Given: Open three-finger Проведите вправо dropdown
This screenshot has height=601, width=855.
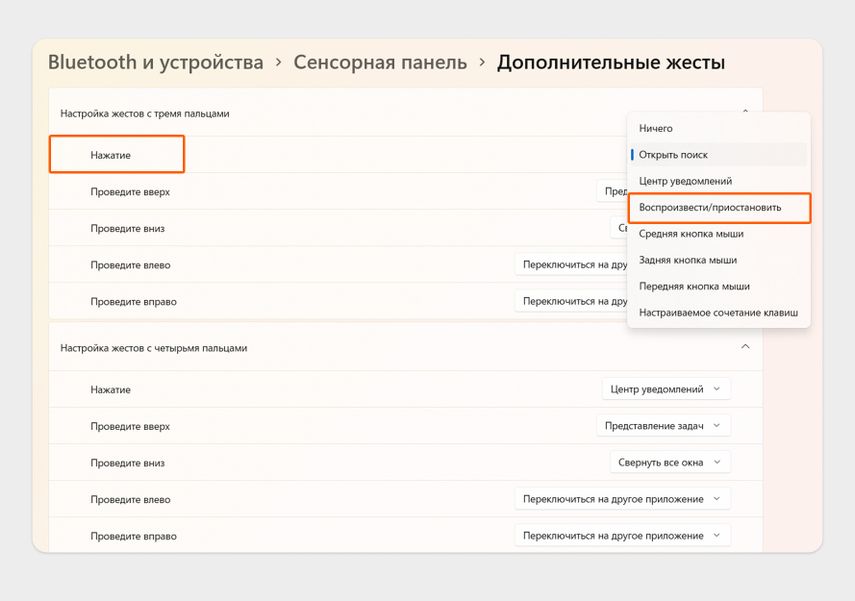Looking at the screenshot, I should 571,301.
